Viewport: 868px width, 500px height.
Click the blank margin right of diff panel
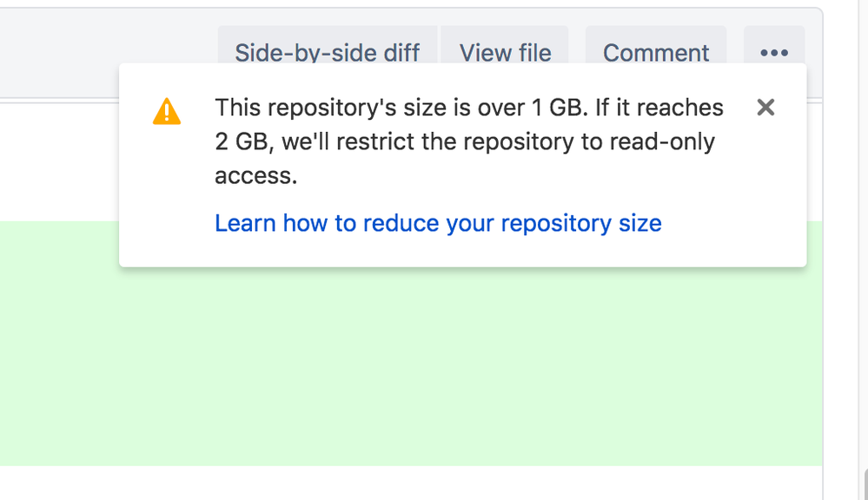click(843, 260)
